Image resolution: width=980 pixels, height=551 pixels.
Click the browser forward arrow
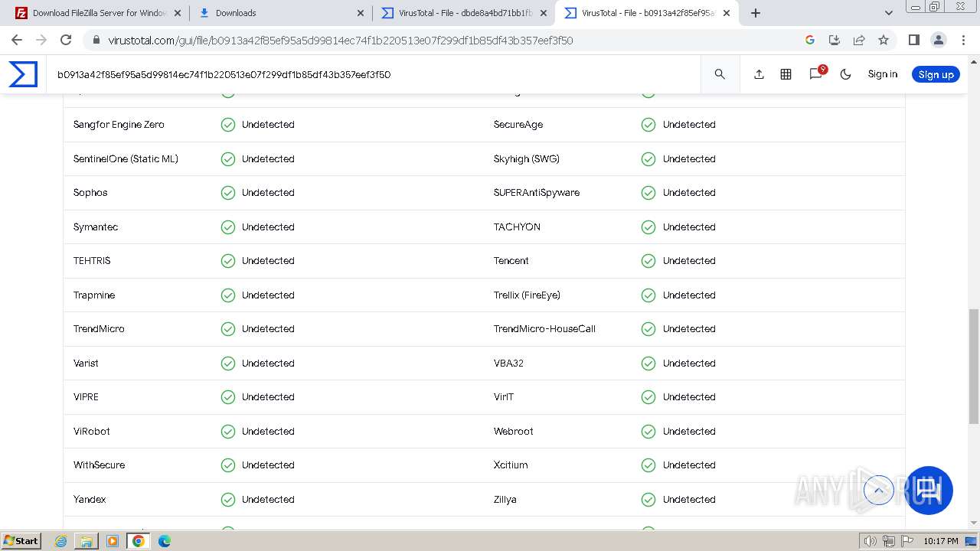41,40
